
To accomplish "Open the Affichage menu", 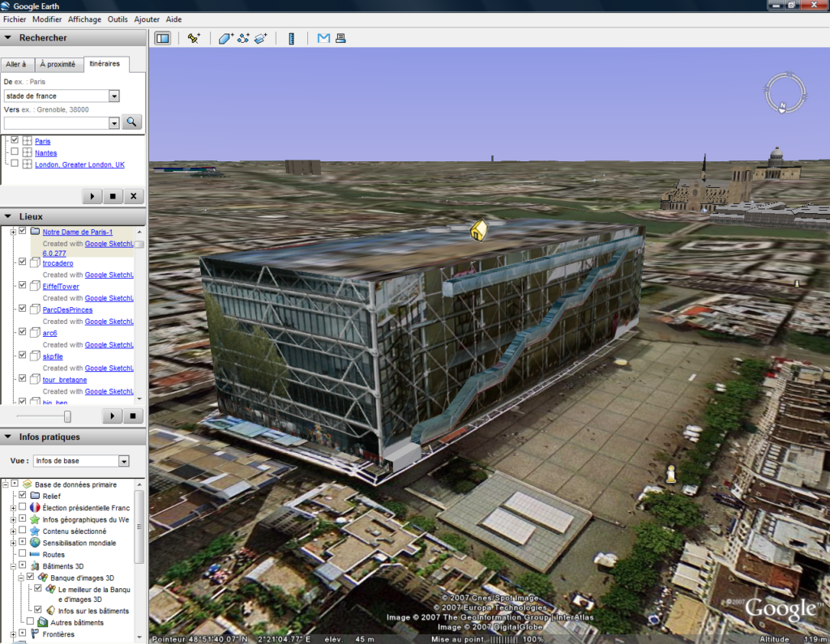I will pos(84,19).
